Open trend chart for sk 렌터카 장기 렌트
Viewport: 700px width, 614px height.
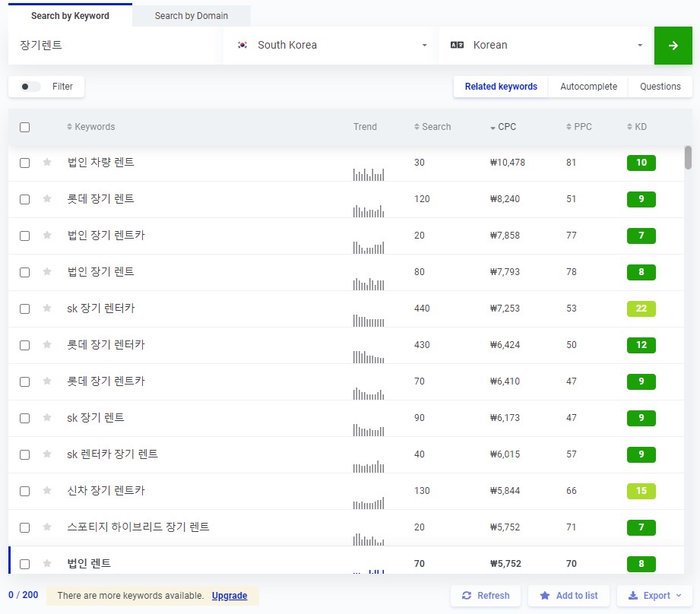click(x=369, y=467)
